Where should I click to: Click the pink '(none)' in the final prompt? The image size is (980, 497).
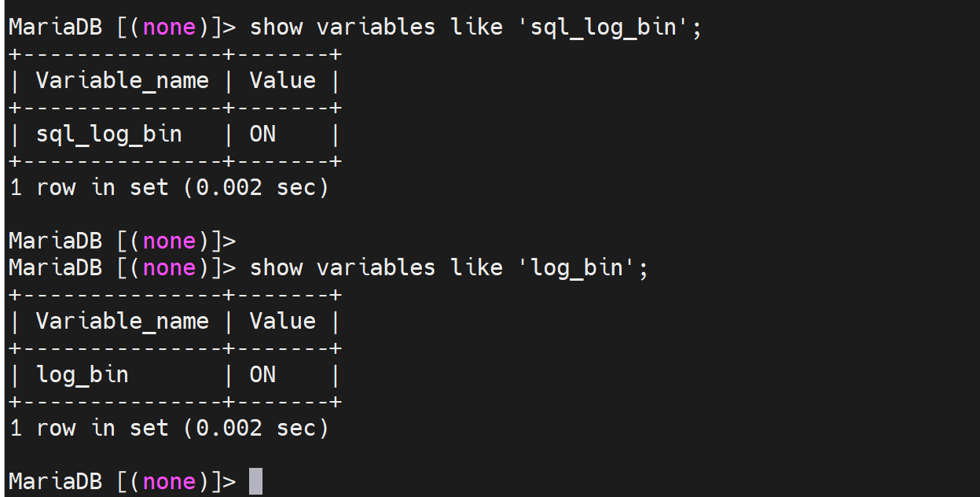tap(169, 481)
